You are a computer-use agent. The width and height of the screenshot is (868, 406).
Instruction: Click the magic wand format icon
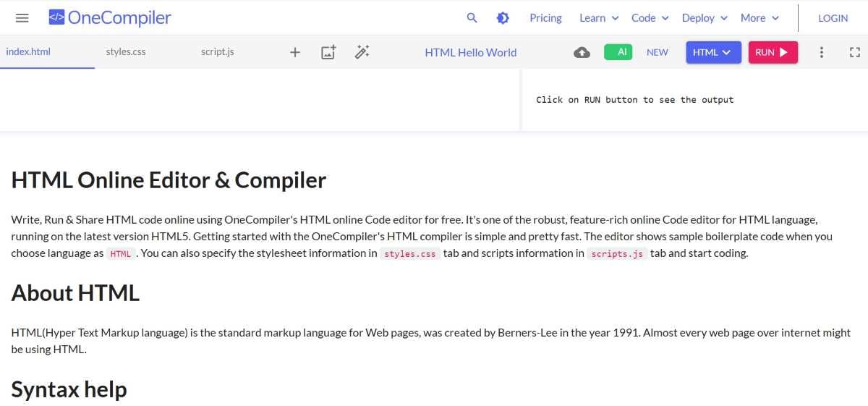[362, 52]
